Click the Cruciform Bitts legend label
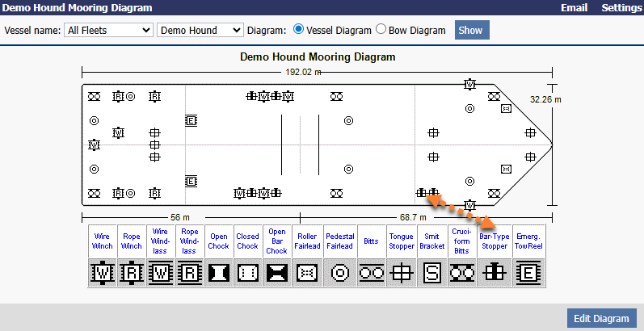This screenshot has height=331, width=644. coord(463,241)
